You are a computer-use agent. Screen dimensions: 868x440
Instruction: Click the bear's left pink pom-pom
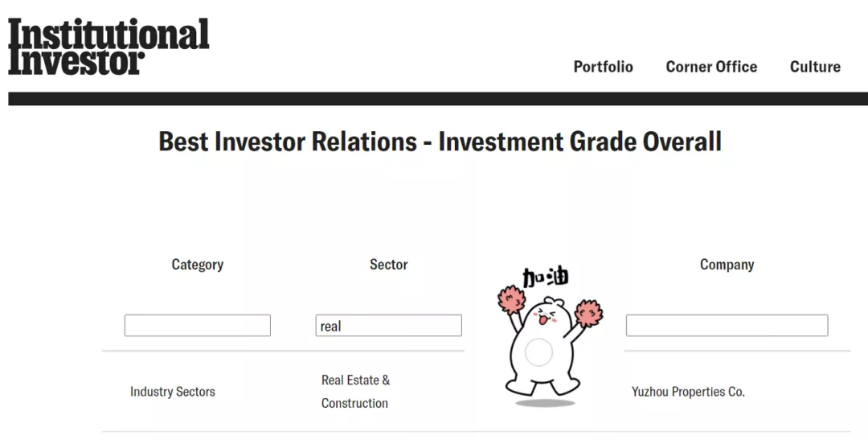point(510,299)
